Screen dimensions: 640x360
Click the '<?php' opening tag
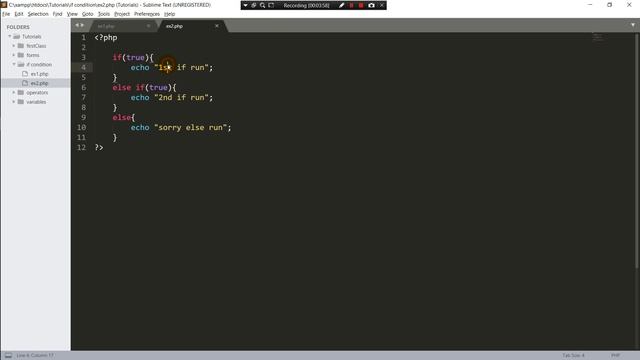[x=106, y=38]
